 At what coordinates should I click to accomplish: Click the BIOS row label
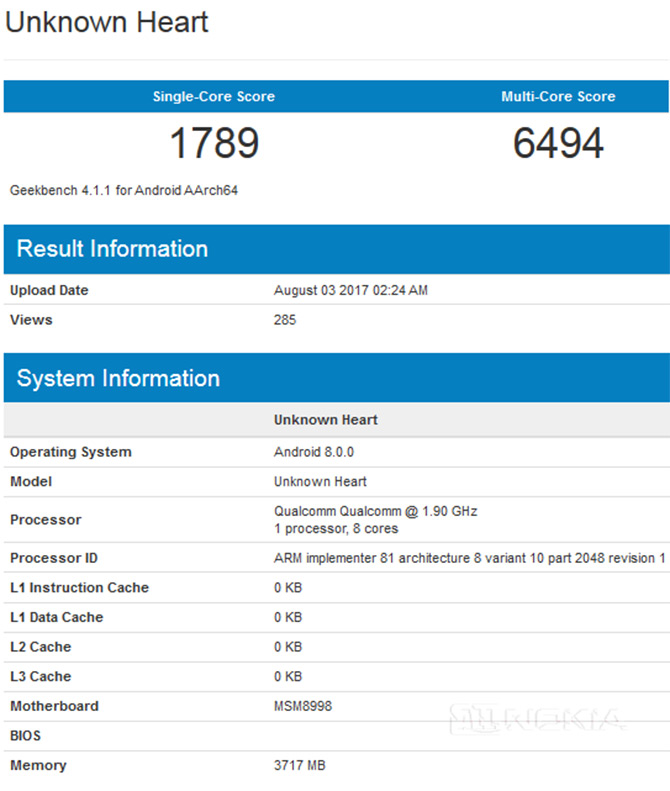pos(25,736)
